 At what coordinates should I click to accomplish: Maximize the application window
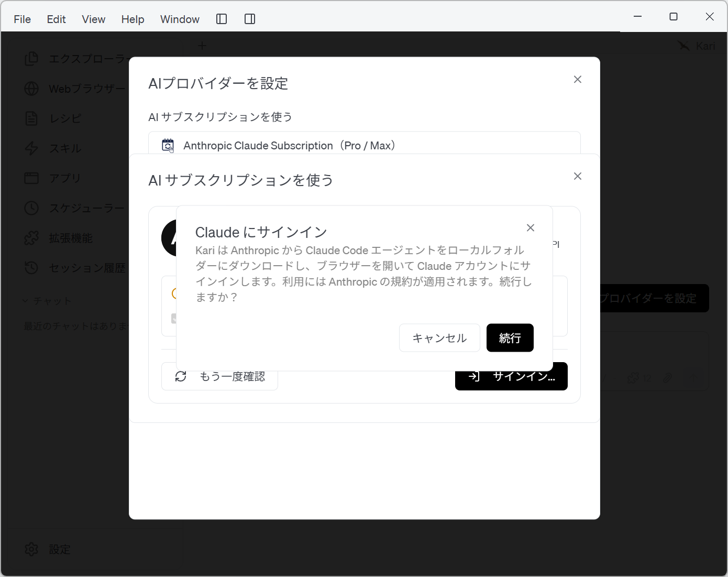pyautogui.click(x=674, y=17)
